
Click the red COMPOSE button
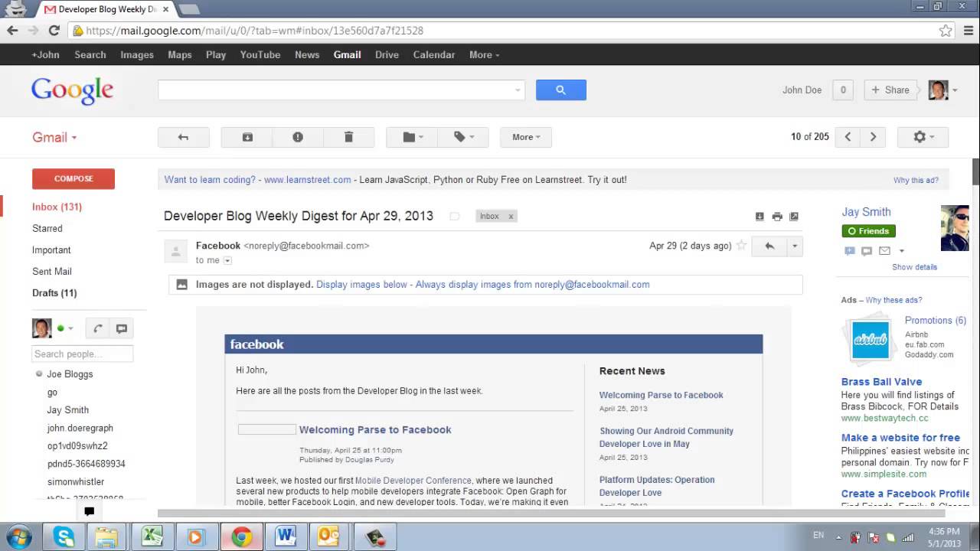click(73, 178)
